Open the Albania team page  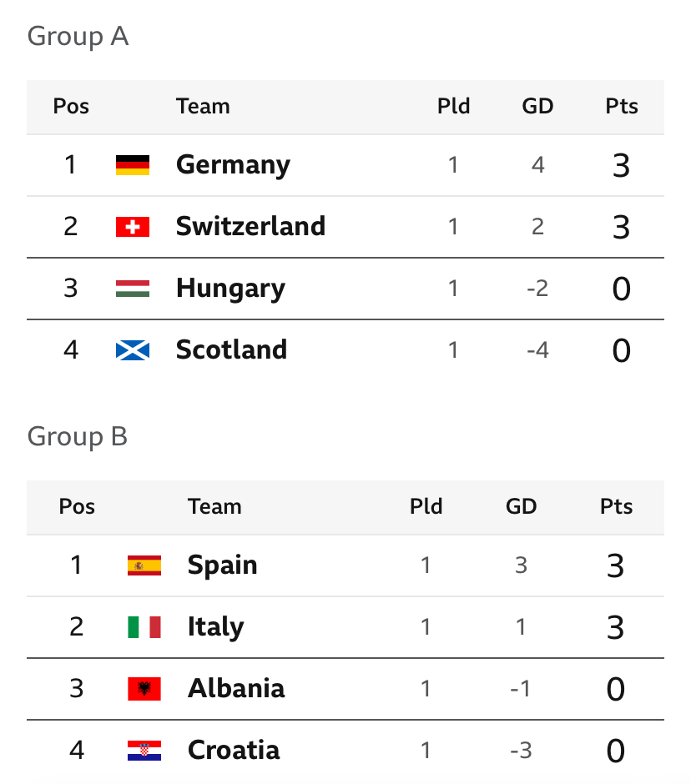point(236,688)
